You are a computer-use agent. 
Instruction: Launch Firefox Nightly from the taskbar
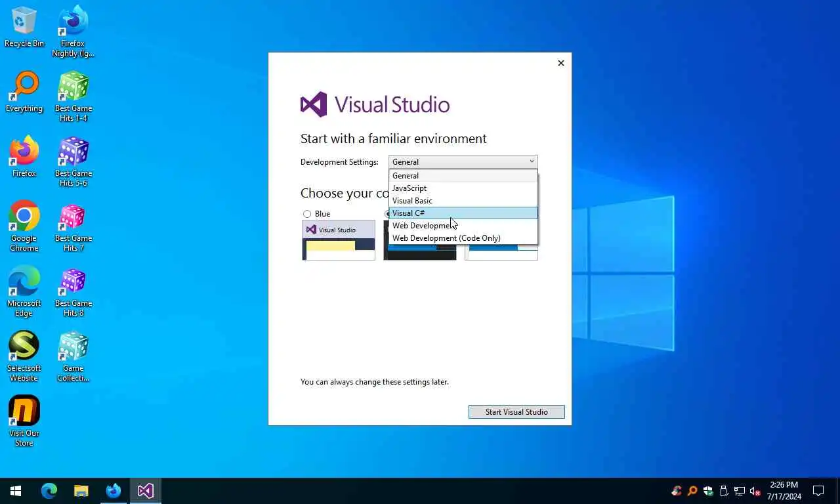113,491
